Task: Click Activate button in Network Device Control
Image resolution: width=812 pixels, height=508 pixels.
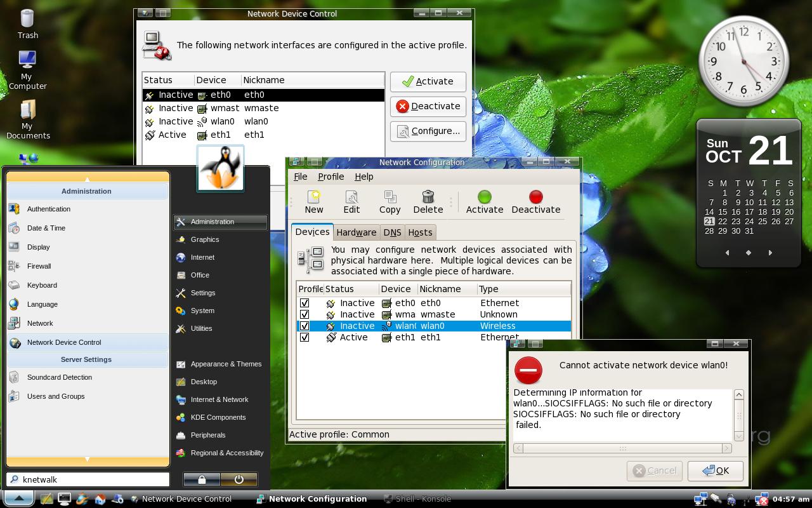Action: pos(428,81)
